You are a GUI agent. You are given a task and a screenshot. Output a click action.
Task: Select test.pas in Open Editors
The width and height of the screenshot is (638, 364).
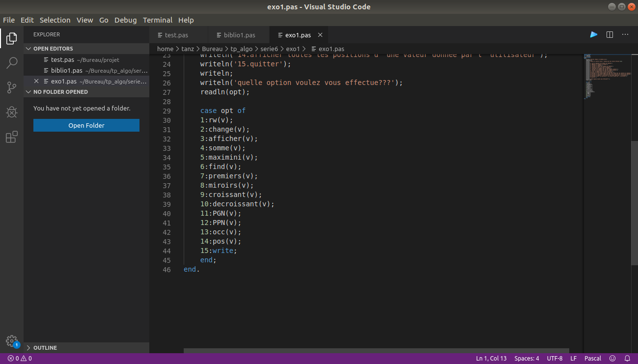point(86,59)
